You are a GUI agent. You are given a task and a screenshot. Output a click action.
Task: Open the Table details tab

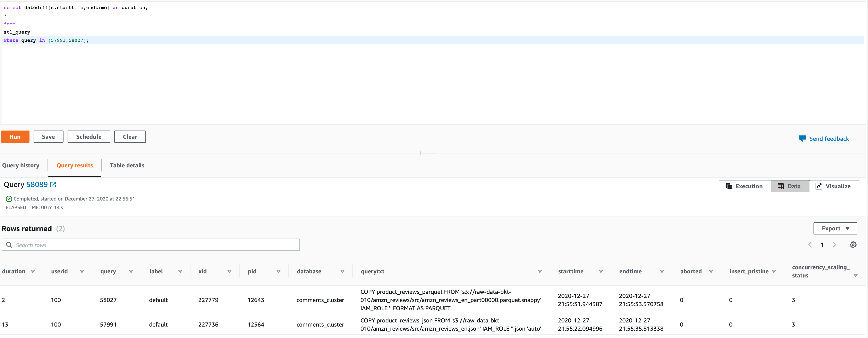(127, 165)
